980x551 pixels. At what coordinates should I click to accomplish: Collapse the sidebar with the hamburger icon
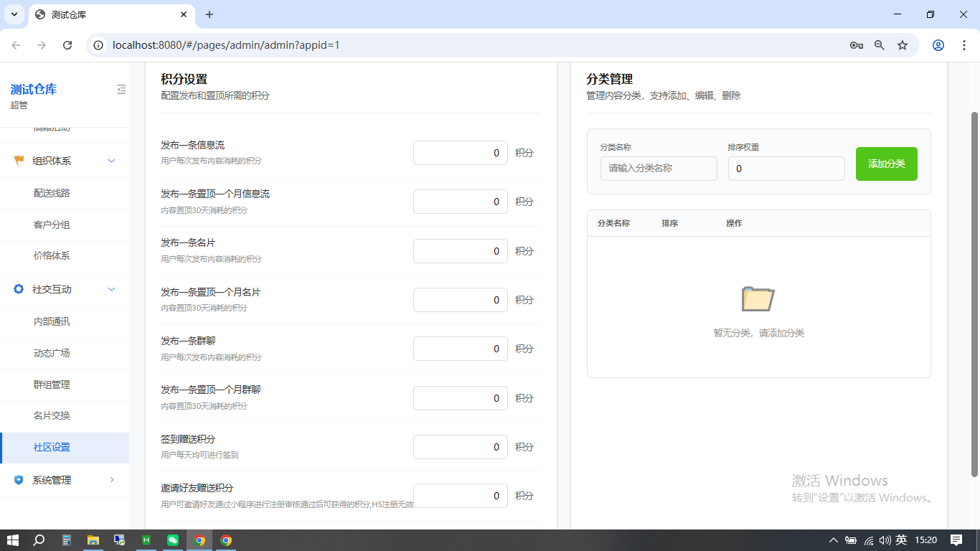pyautogui.click(x=121, y=89)
